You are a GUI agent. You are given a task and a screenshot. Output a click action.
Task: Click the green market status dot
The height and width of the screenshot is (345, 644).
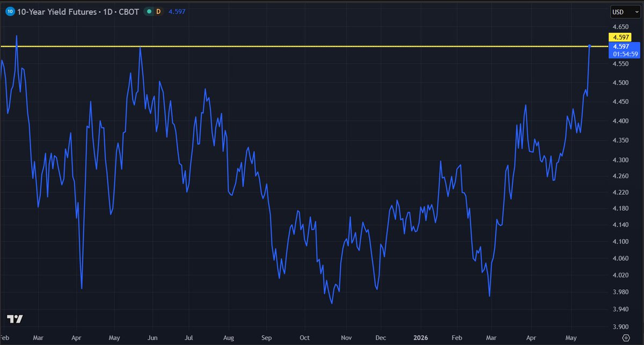tap(148, 11)
